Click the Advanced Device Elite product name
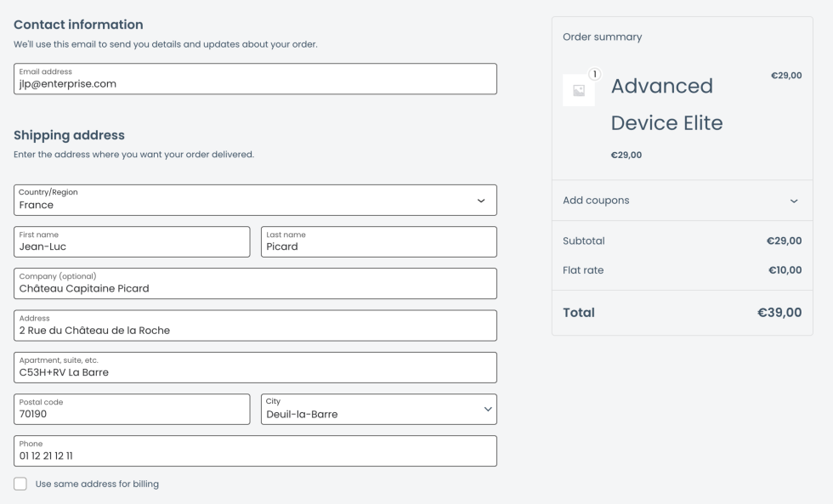 click(x=666, y=105)
